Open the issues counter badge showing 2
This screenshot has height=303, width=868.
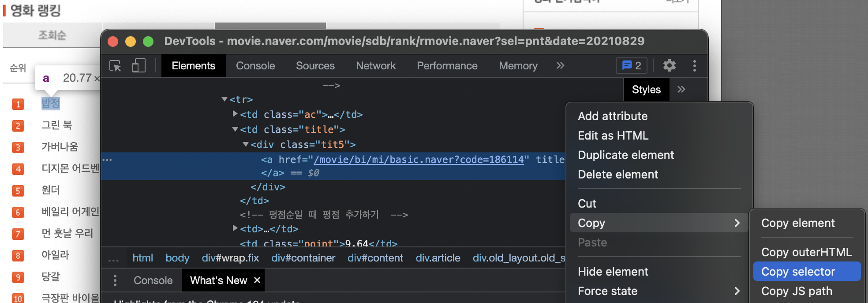[631, 66]
